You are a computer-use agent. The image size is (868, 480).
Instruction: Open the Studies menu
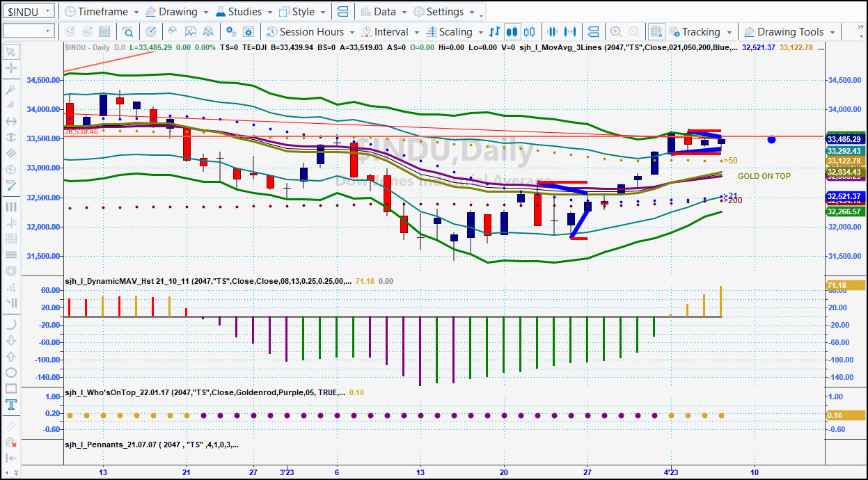[x=245, y=12]
